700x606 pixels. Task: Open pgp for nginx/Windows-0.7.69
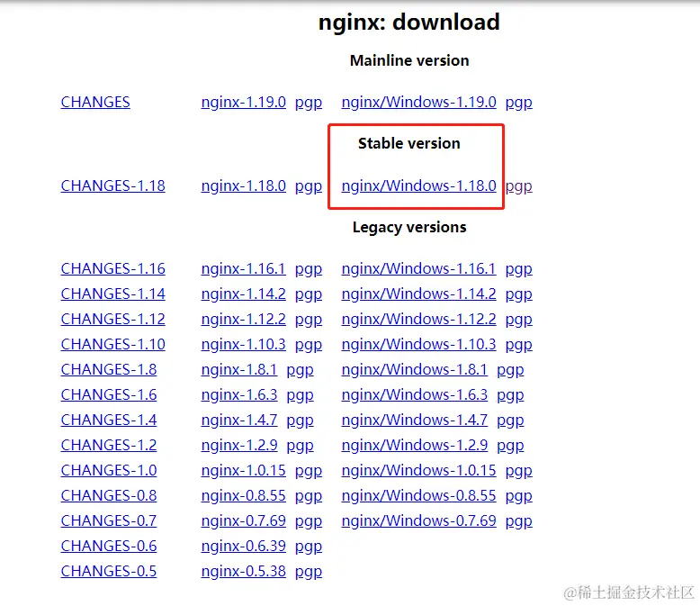tap(519, 522)
